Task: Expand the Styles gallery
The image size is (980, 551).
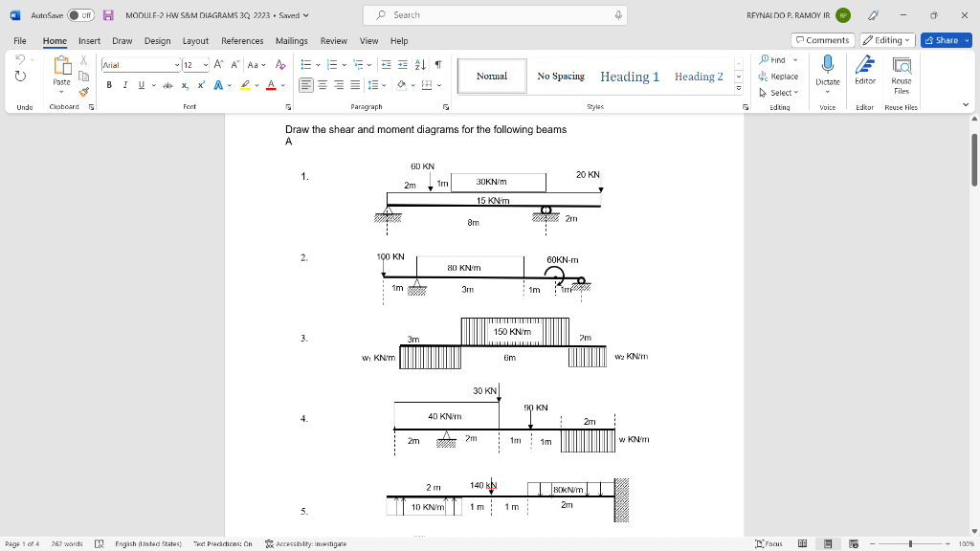Action: pyautogui.click(x=738, y=89)
